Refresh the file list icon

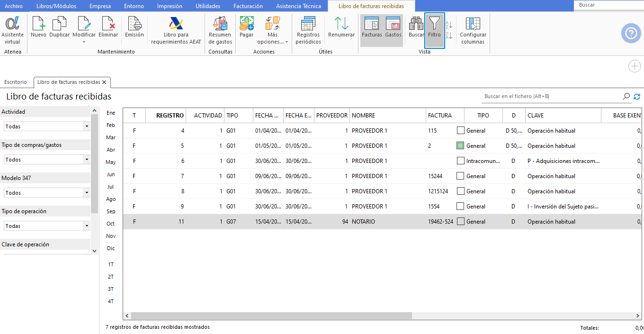[637, 97]
